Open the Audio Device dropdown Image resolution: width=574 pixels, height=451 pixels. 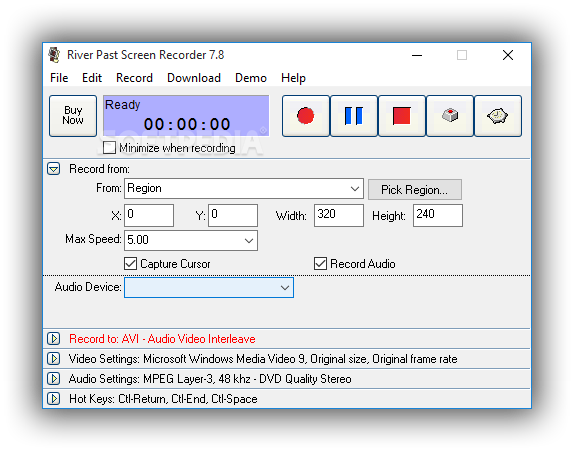pos(209,287)
